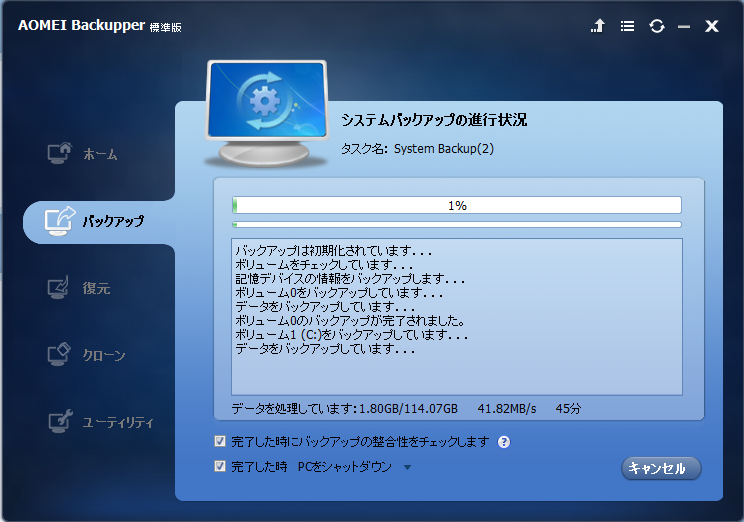Open the menu list icon in title bar
744x522 pixels.
point(627,26)
